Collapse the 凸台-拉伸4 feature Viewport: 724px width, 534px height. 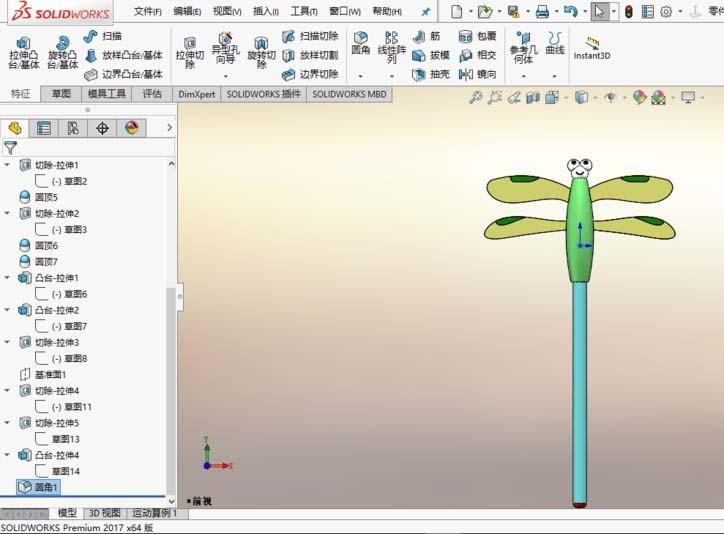pyautogui.click(x=7, y=455)
